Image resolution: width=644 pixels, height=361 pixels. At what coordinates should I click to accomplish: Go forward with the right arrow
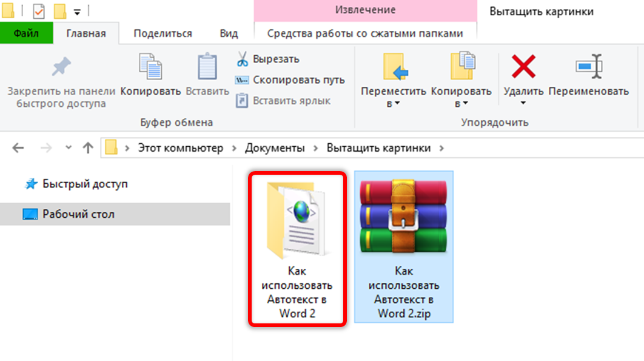(46, 147)
